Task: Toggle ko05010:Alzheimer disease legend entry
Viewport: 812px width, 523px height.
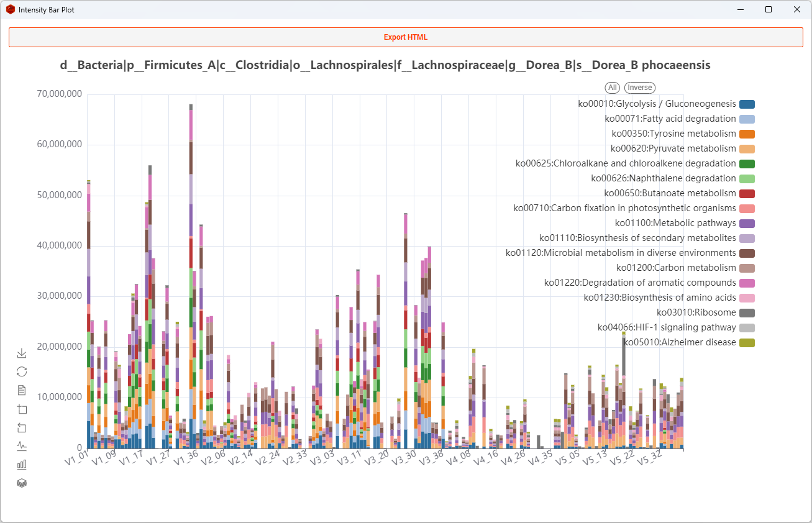Action: (x=680, y=343)
